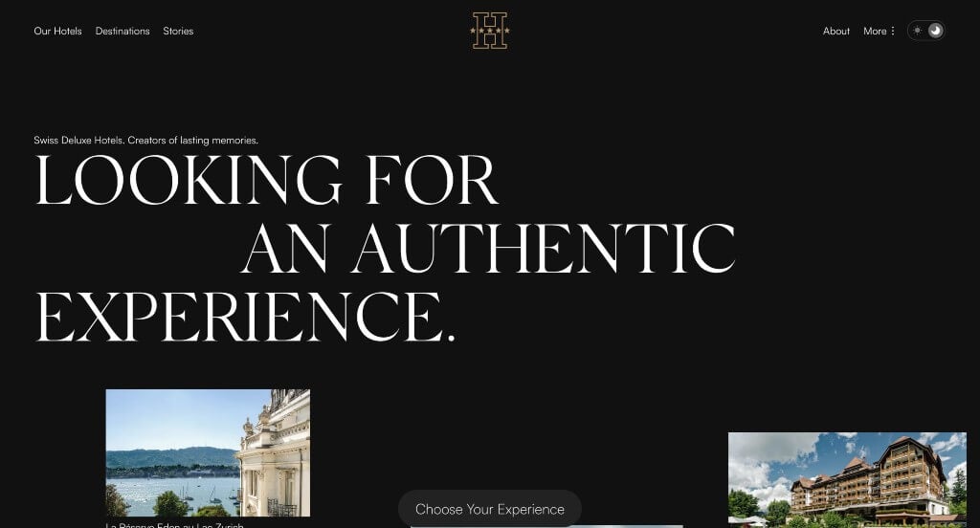Click the Swiss Deluxe Hotels tagline text
Viewport: 980px width, 528px height.
[x=145, y=140]
